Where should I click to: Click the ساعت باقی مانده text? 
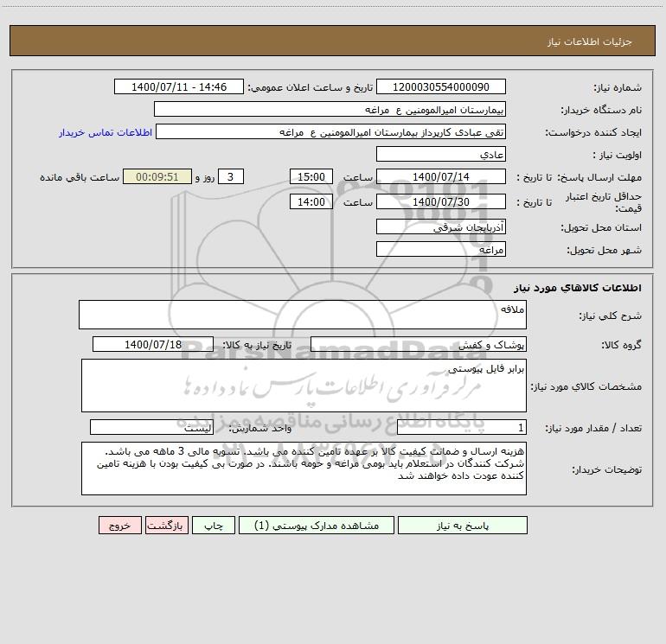(80, 177)
